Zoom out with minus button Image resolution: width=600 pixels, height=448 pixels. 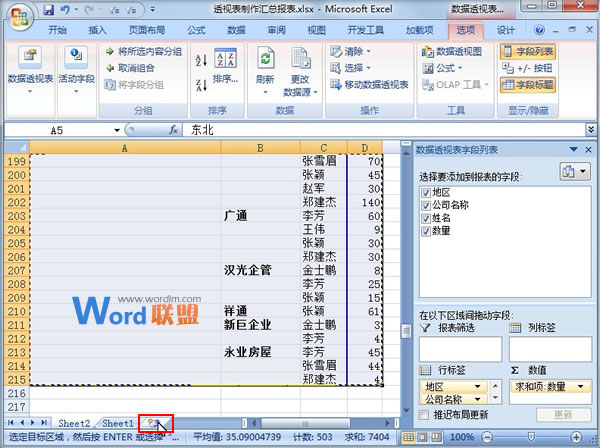click(487, 437)
